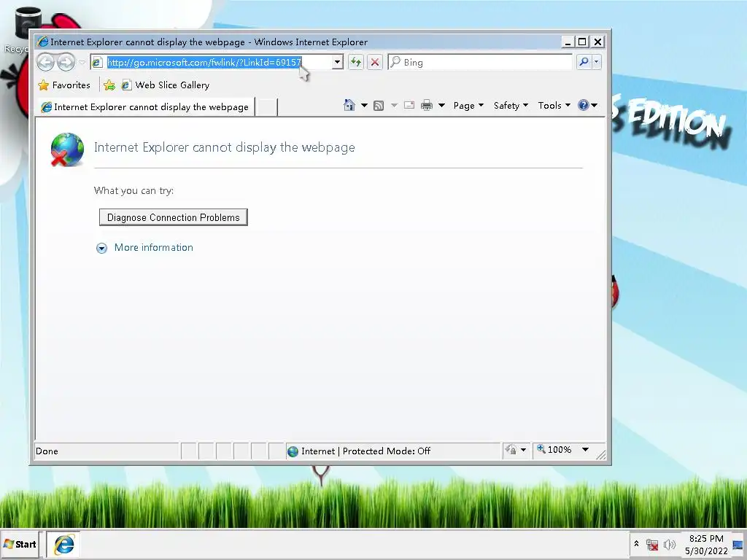Open the Page menu

468,106
